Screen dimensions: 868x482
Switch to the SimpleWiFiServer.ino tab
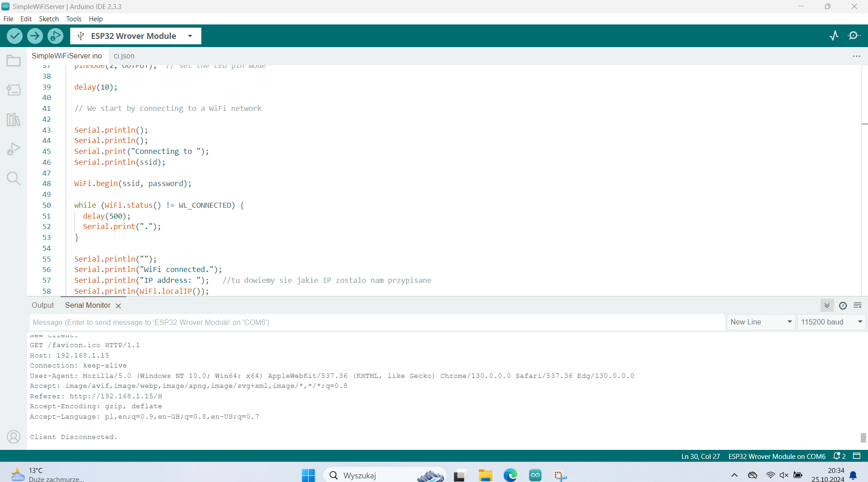pyautogui.click(x=67, y=56)
